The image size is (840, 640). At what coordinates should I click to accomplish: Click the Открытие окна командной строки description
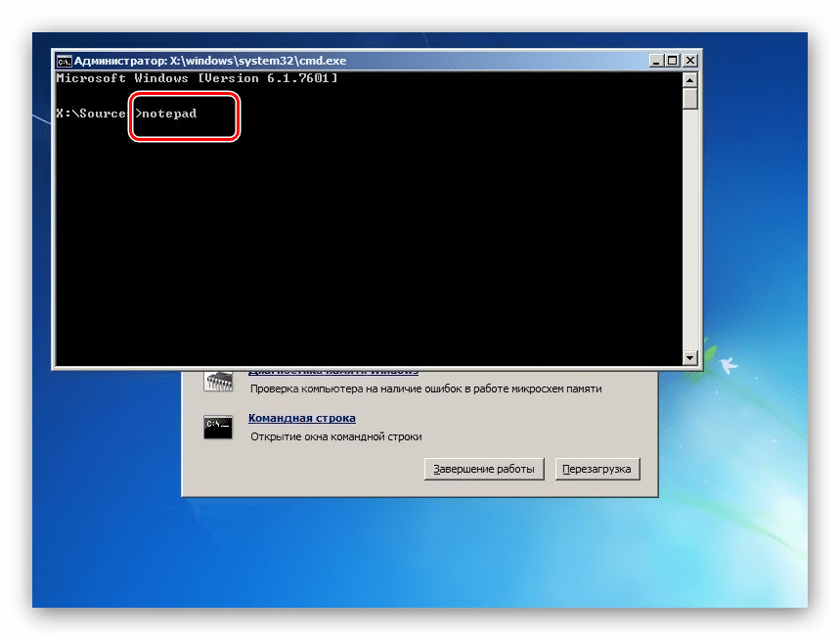coord(335,436)
